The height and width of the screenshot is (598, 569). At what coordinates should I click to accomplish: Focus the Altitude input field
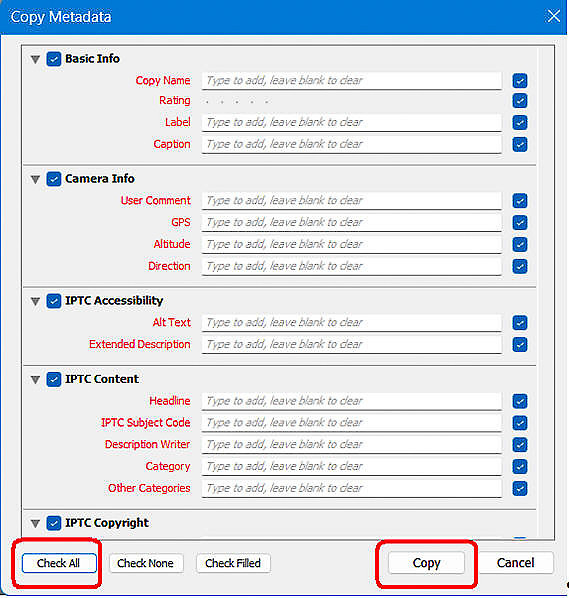352,244
